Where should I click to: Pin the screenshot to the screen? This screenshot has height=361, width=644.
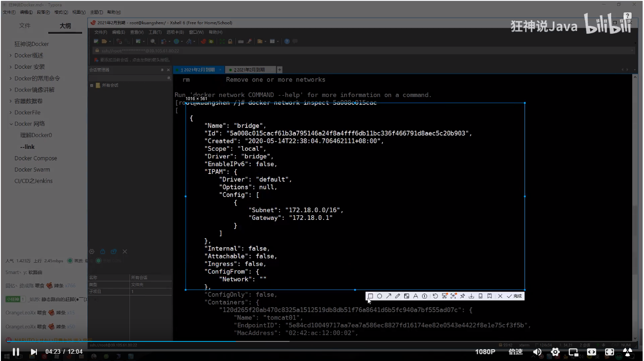tap(463, 296)
